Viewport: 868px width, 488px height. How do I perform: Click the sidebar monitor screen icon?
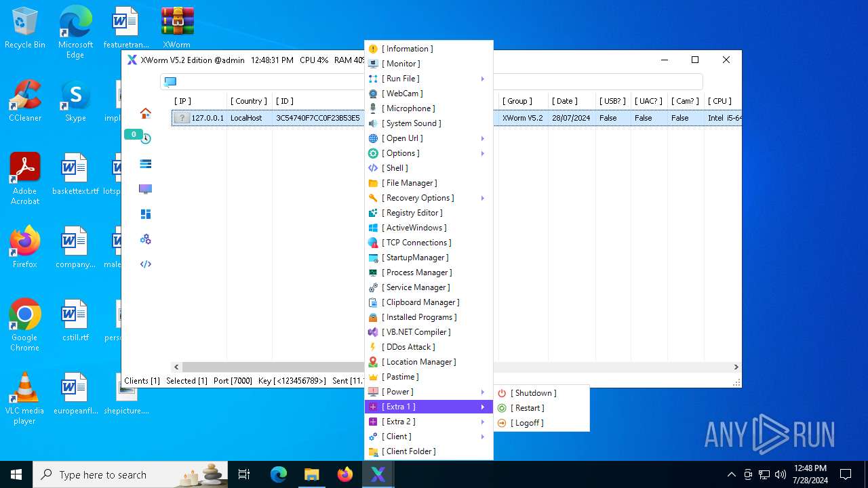(145, 188)
